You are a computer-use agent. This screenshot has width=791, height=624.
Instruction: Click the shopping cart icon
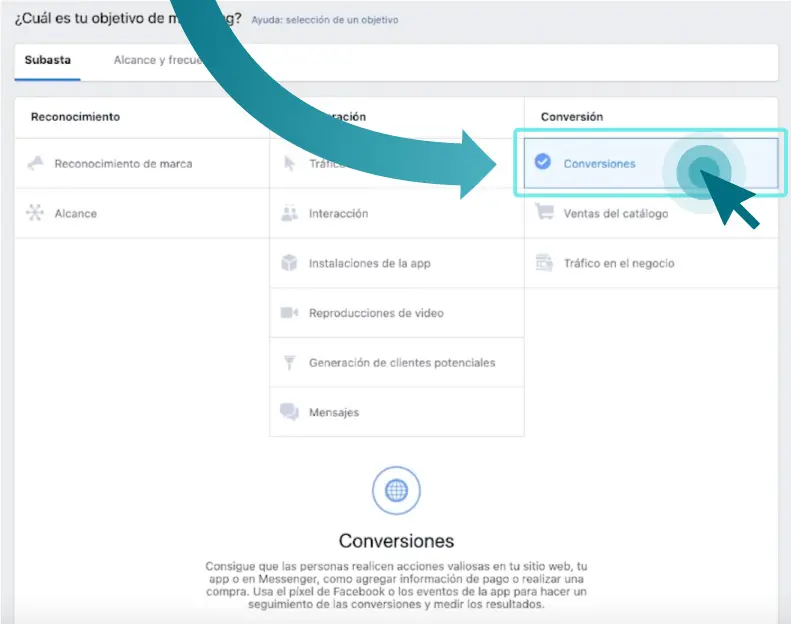click(x=544, y=211)
